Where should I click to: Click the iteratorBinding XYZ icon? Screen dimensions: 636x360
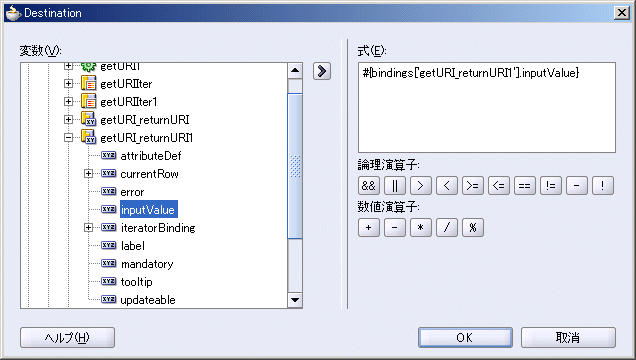108,227
